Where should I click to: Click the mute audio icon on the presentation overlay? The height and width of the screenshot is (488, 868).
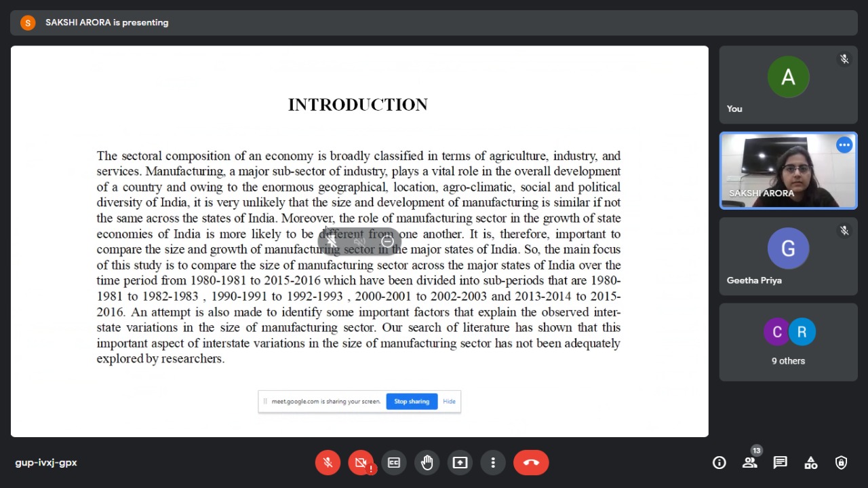click(x=359, y=241)
